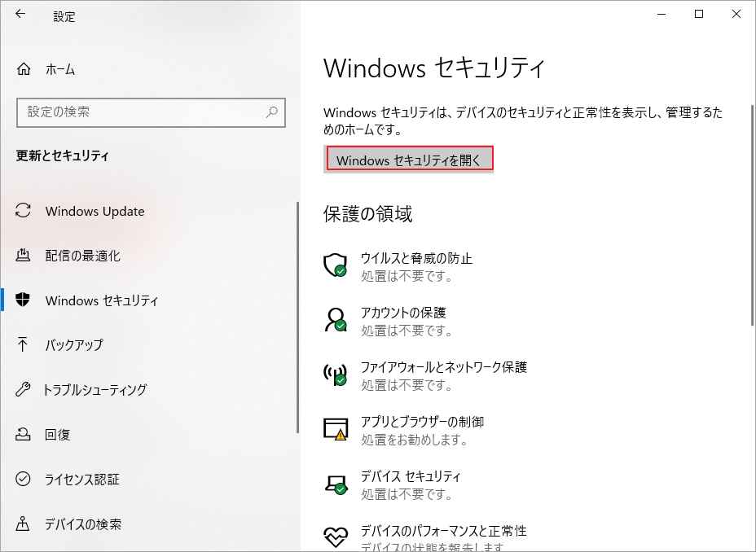Click the Home icon in the sidebar
Viewport: 756px width, 552px height.
(24, 69)
